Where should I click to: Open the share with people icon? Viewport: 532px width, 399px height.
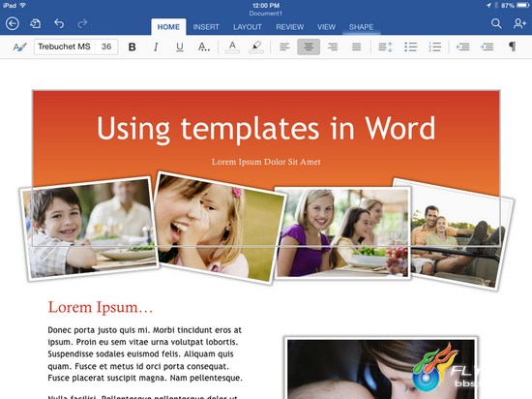pyautogui.click(x=519, y=23)
